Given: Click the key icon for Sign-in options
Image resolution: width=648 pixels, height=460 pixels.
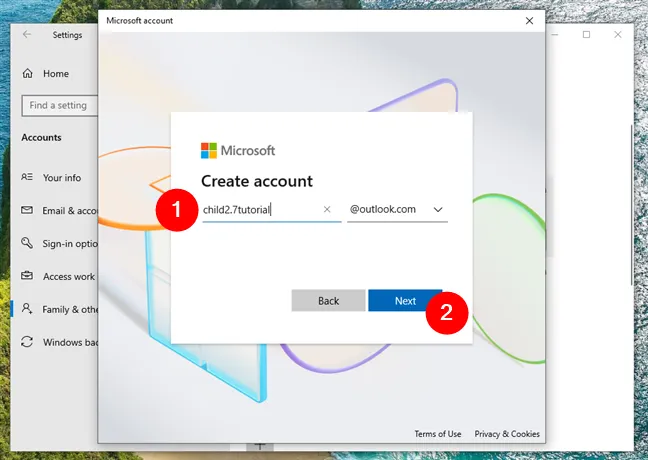Looking at the screenshot, I should [x=27, y=243].
